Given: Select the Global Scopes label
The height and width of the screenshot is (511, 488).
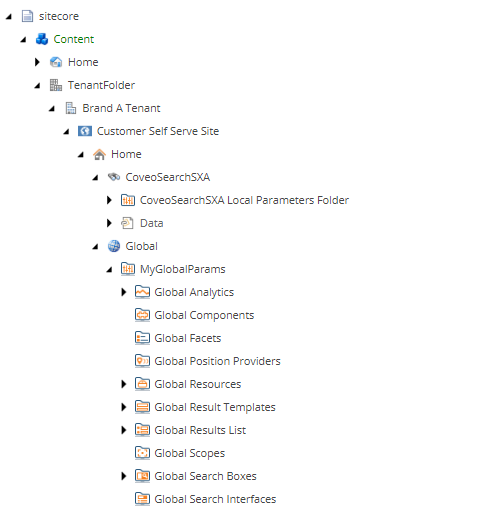Looking at the screenshot, I should click(190, 453).
